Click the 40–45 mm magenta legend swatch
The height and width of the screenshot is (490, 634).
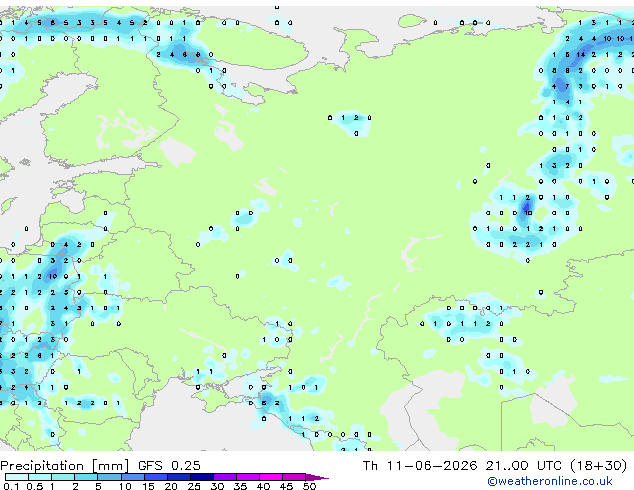coord(271,477)
